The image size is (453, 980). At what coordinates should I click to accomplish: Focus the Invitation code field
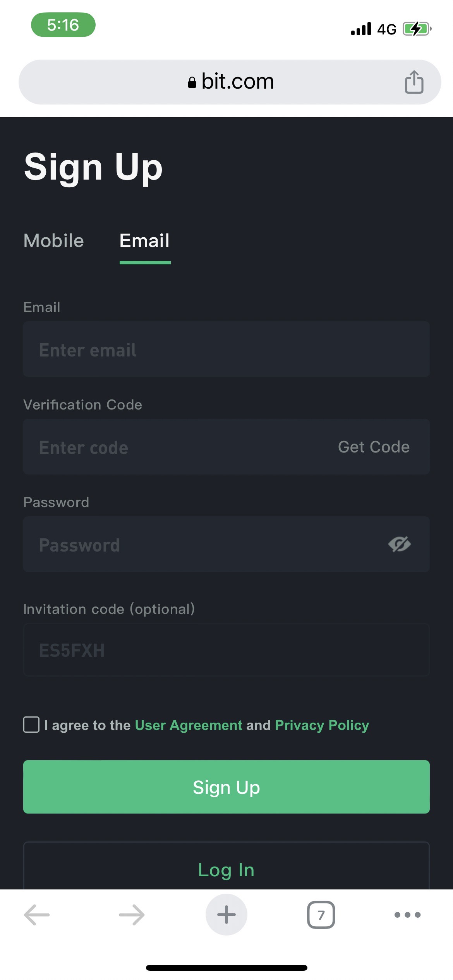[226, 650]
